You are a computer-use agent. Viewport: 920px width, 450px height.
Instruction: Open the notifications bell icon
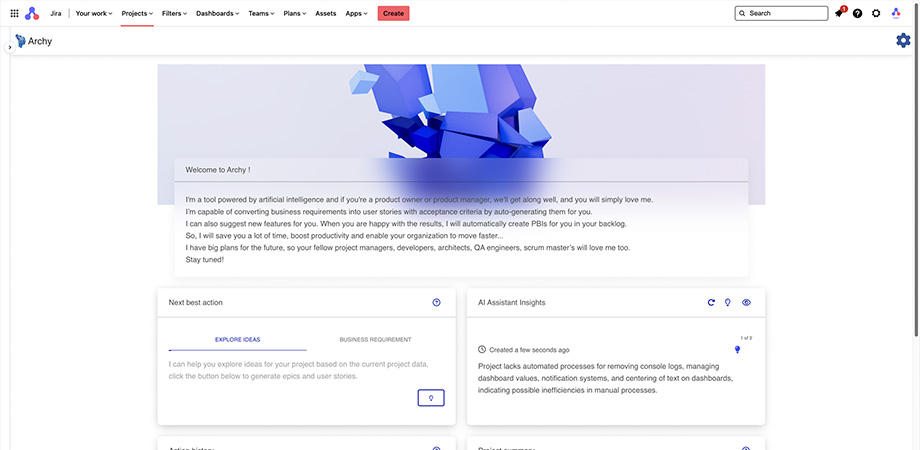pyautogui.click(x=840, y=12)
